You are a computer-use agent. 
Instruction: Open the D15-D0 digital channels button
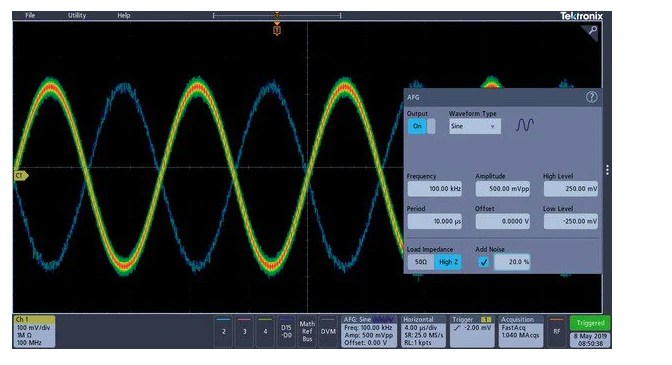[x=286, y=331]
